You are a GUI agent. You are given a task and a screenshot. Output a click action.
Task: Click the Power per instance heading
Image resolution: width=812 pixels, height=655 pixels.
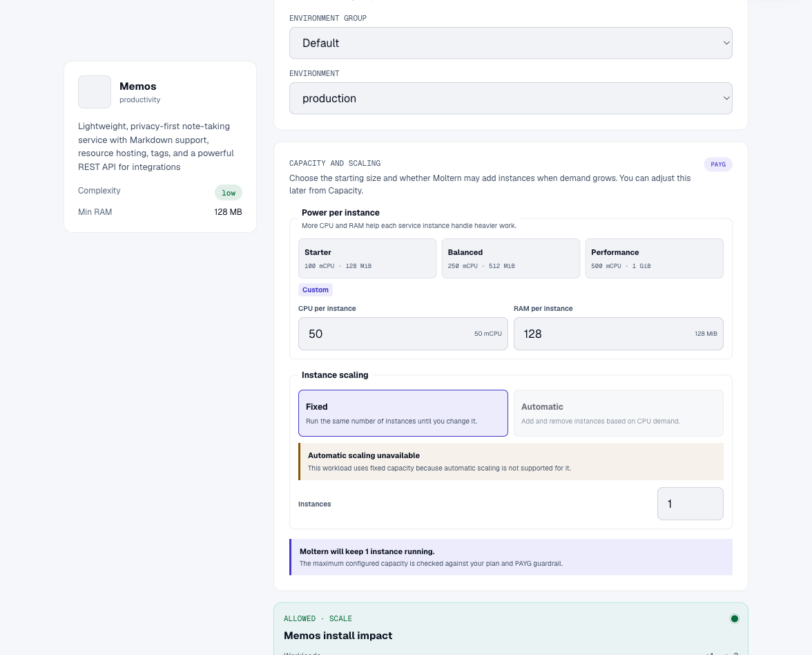point(341,213)
